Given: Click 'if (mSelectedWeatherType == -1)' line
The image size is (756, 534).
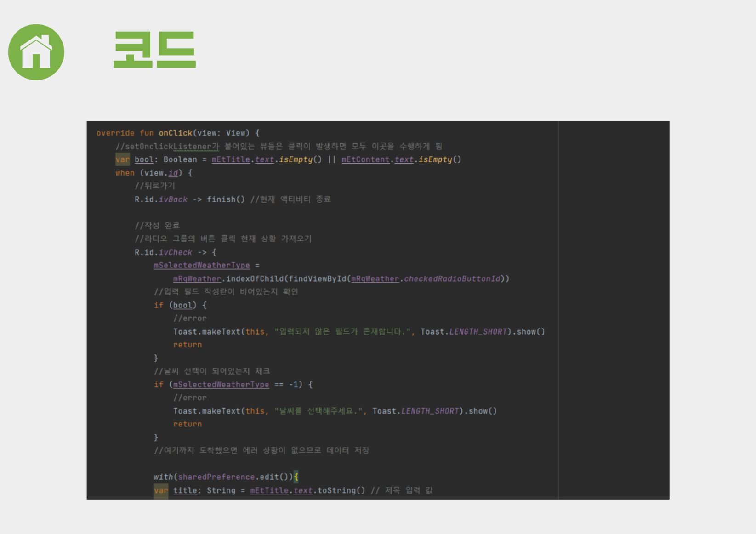Looking at the screenshot, I should pos(233,384).
